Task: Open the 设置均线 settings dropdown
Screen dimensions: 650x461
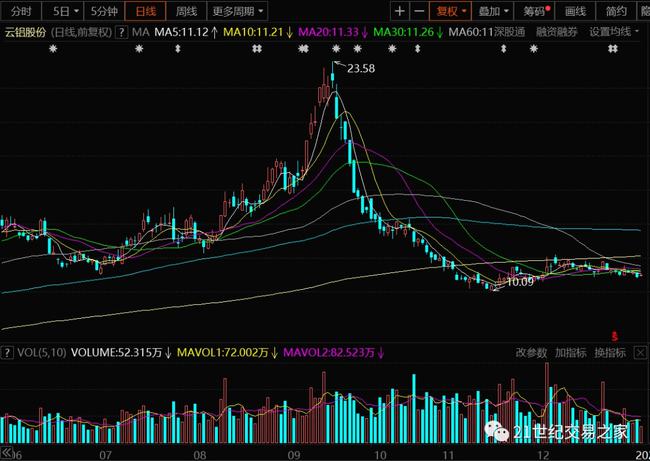Action: click(x=614, y=32)
